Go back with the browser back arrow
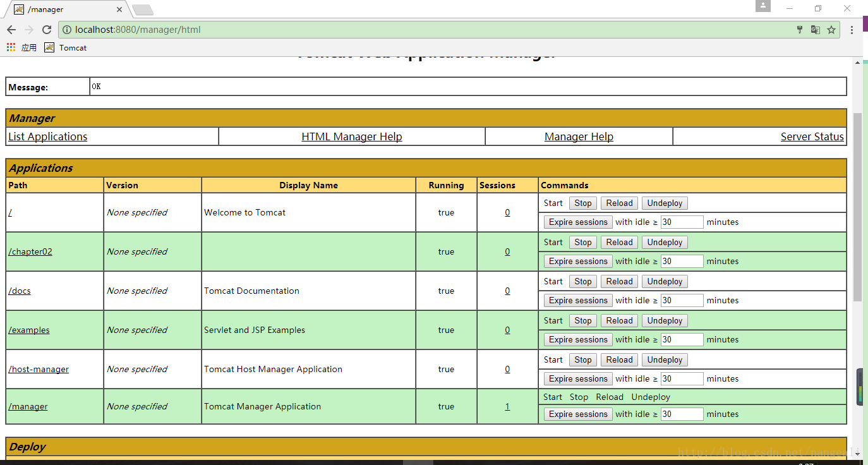The height and width of the screenshot is (465, 868). pyautogui.click(x=11, y=30)
